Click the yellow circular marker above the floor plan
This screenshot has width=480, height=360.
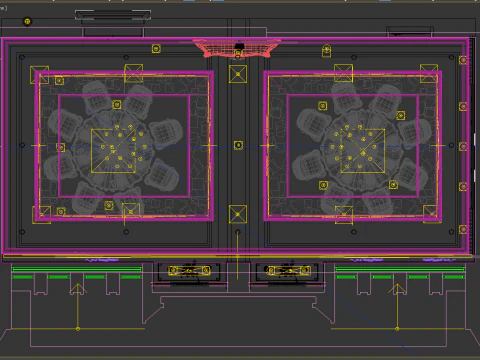pos(27,22)
